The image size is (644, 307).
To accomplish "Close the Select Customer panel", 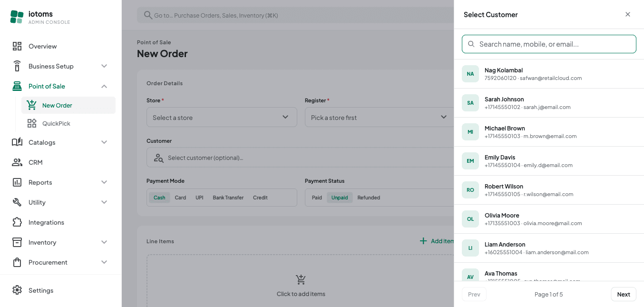I will [628, 14].
